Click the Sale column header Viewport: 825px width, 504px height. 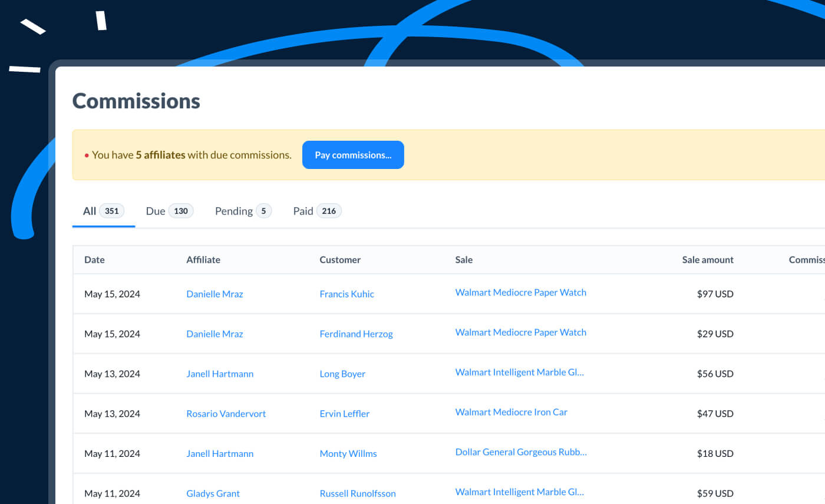(464, 260)
